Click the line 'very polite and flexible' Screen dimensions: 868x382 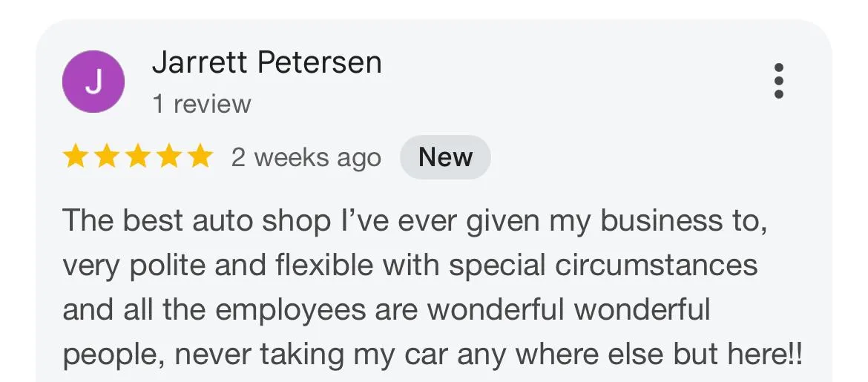[x=410, y=266]
